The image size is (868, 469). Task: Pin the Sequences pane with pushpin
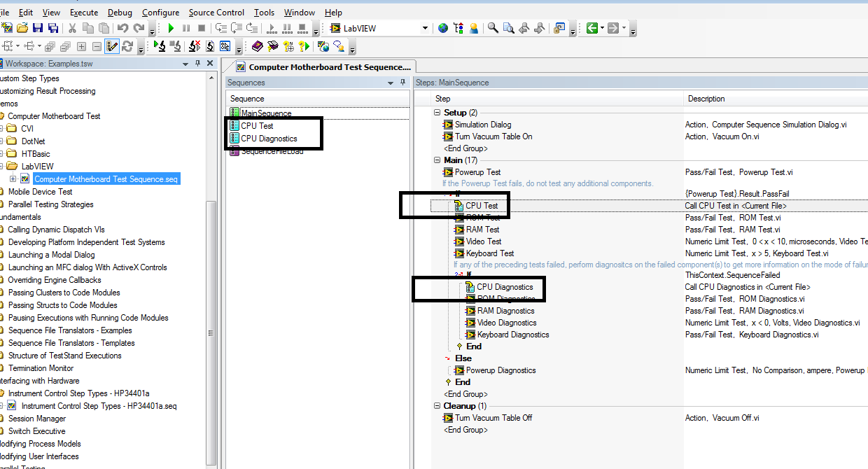coord(402,83)
